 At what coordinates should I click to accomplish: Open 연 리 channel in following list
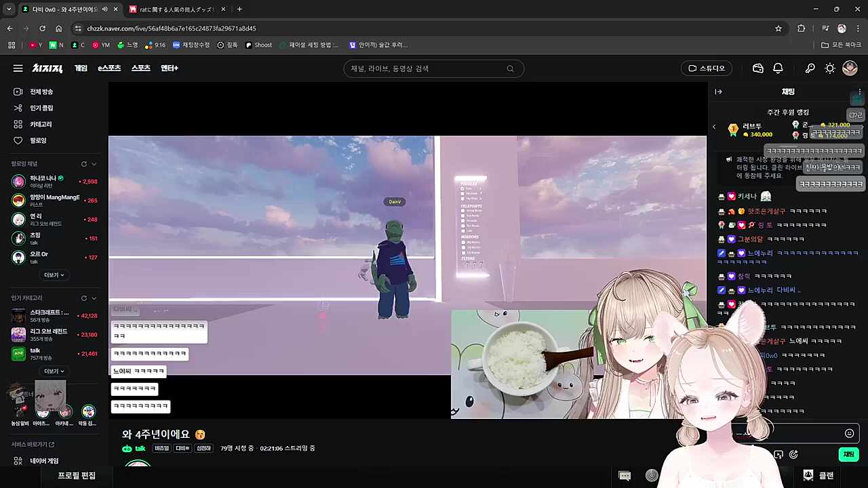point(54,220)
